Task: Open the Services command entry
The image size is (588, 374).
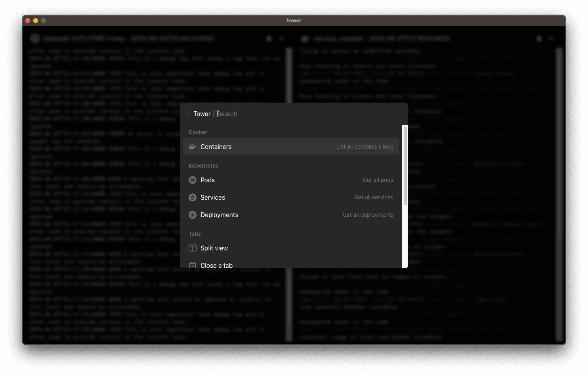Action: point(291,197)
